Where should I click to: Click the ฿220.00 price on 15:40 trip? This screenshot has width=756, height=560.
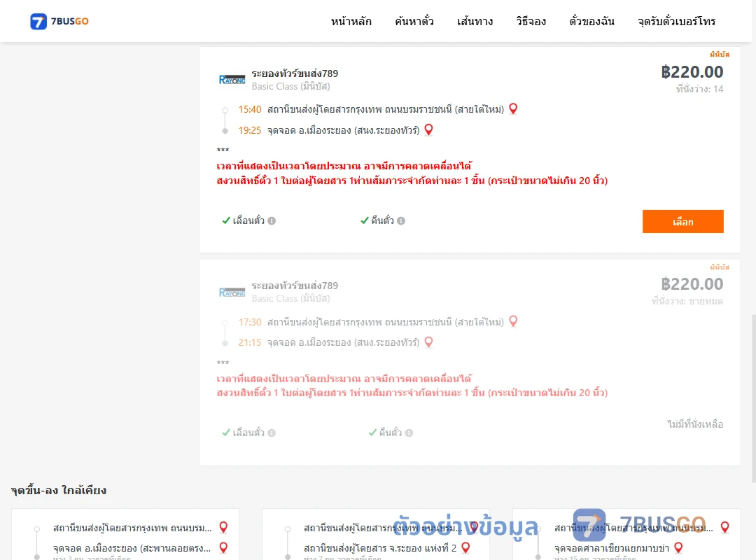692,72
